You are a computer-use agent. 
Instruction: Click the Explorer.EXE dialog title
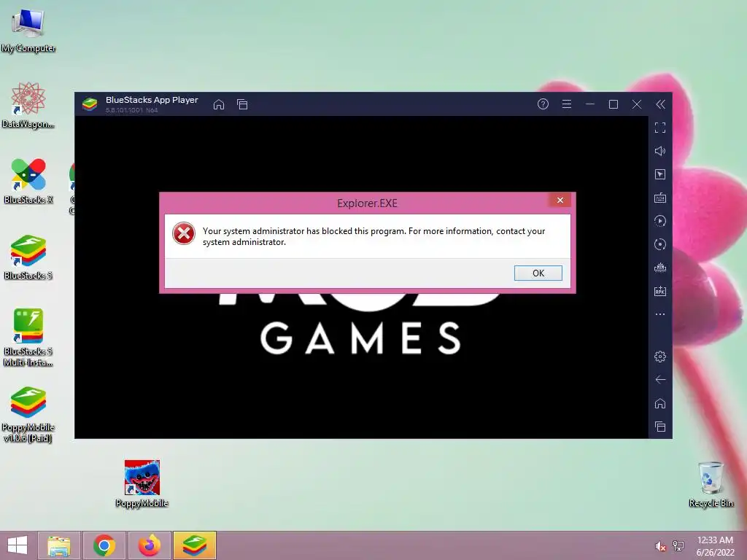(367, 203)
